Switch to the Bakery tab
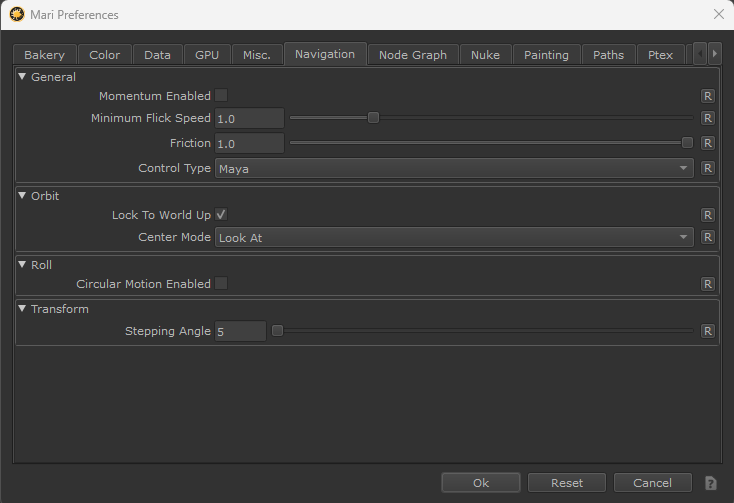 tap(44, 55)
